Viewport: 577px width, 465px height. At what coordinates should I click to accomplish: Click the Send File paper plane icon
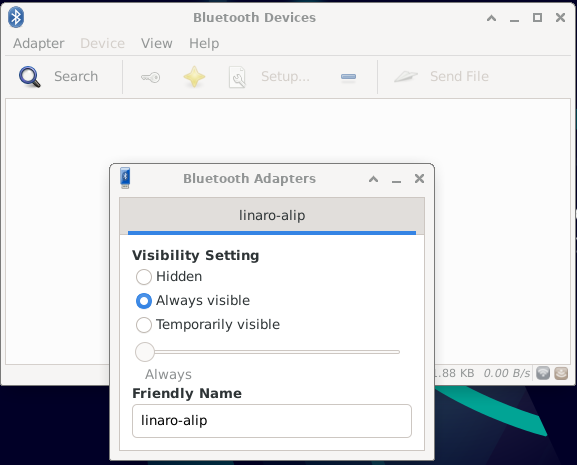point(406,77)
